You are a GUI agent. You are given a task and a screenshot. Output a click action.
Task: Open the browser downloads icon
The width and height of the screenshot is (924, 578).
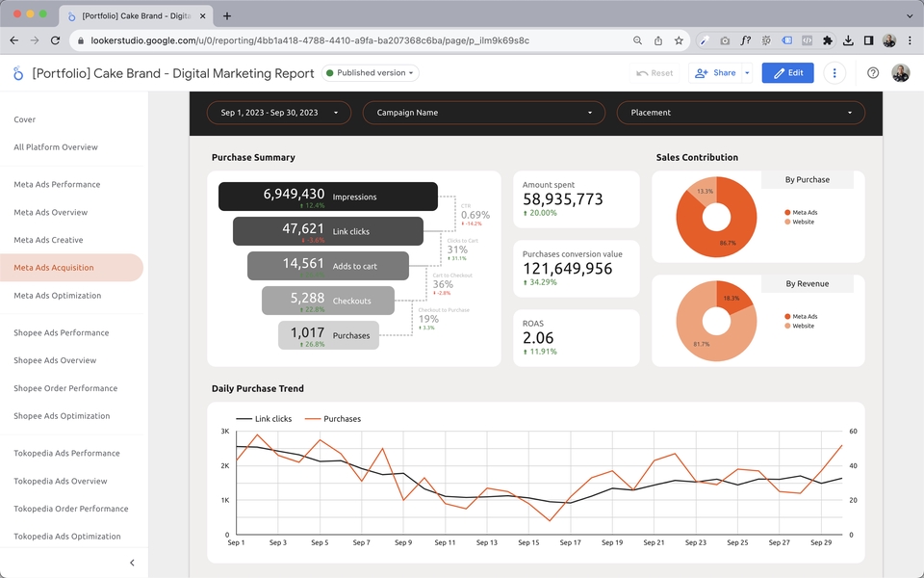(x=848, y=40)
